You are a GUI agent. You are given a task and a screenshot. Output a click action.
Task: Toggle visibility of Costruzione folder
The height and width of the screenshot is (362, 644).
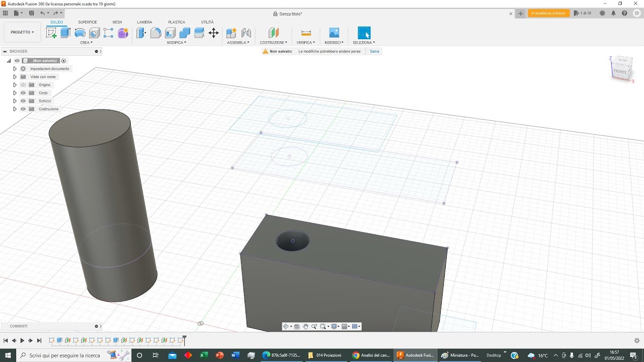point(23,109)
